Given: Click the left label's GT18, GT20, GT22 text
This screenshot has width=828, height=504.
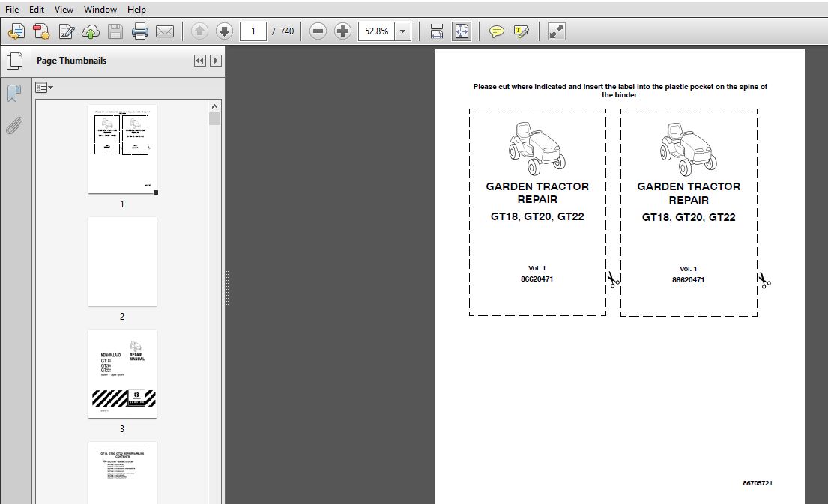Looking at the screenshot, I should pos(537,216).
